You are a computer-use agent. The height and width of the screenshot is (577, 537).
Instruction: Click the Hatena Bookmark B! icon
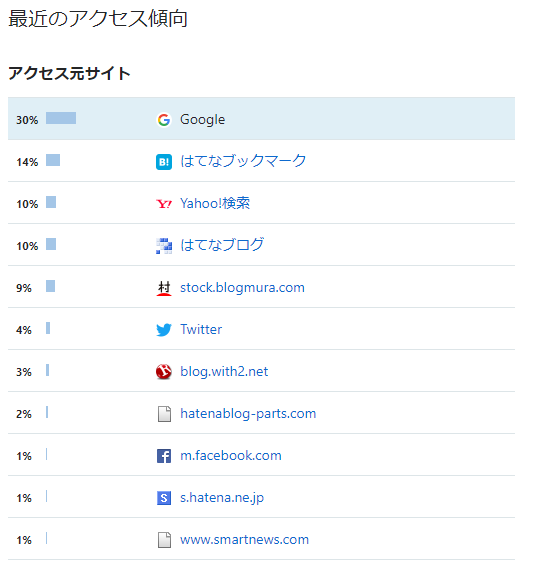click(164, 162)
